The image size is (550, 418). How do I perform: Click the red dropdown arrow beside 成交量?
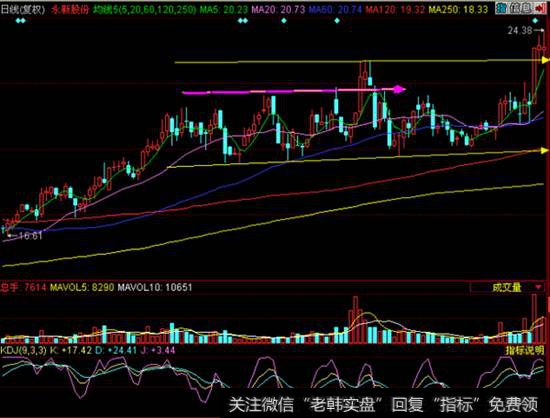point(538,288)
